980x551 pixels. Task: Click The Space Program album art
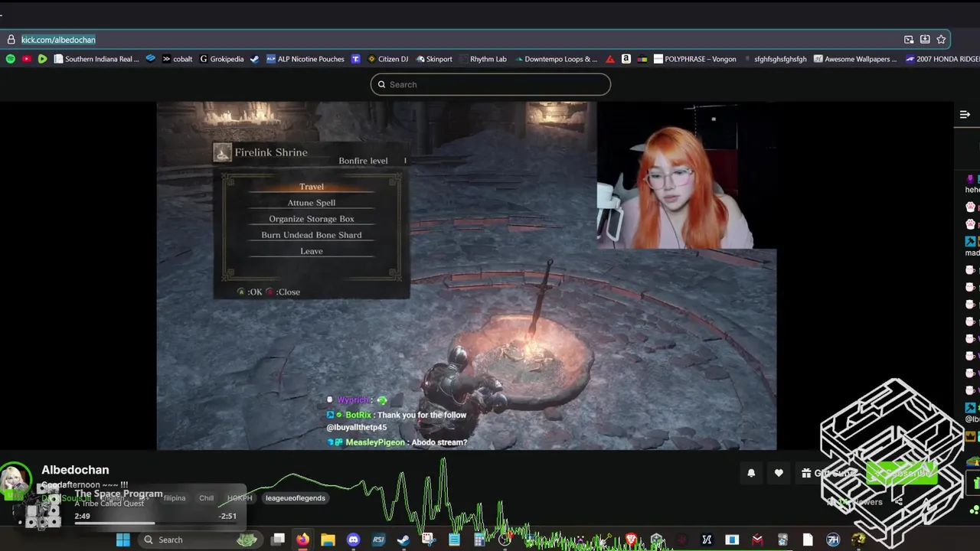[x=43, y=507]
